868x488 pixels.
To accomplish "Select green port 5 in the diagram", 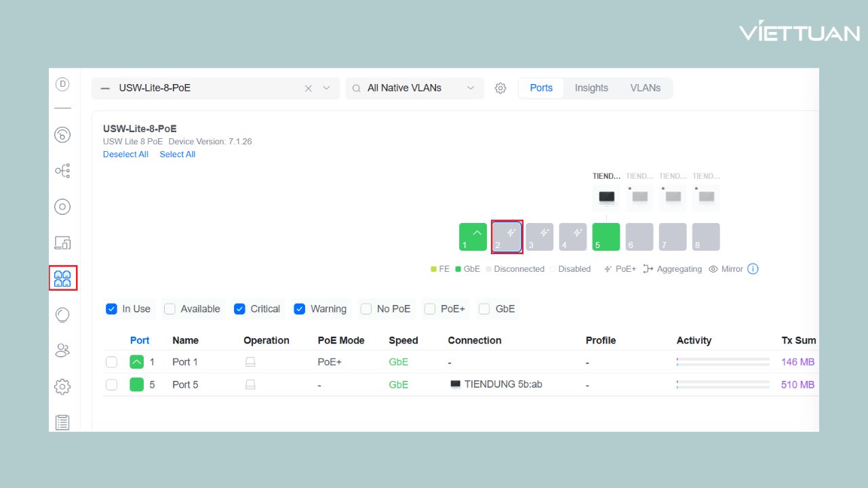I will [606, 237].
